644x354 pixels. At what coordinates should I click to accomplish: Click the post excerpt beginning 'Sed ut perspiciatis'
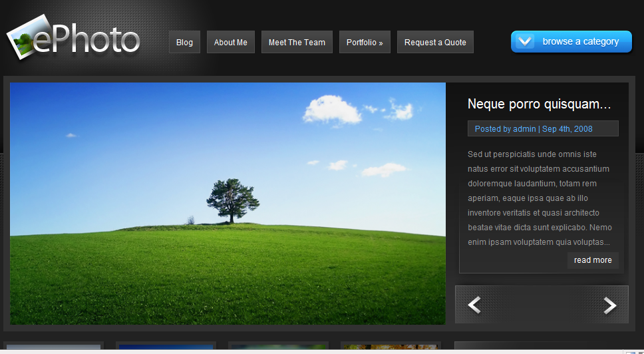tap(540, 198)
